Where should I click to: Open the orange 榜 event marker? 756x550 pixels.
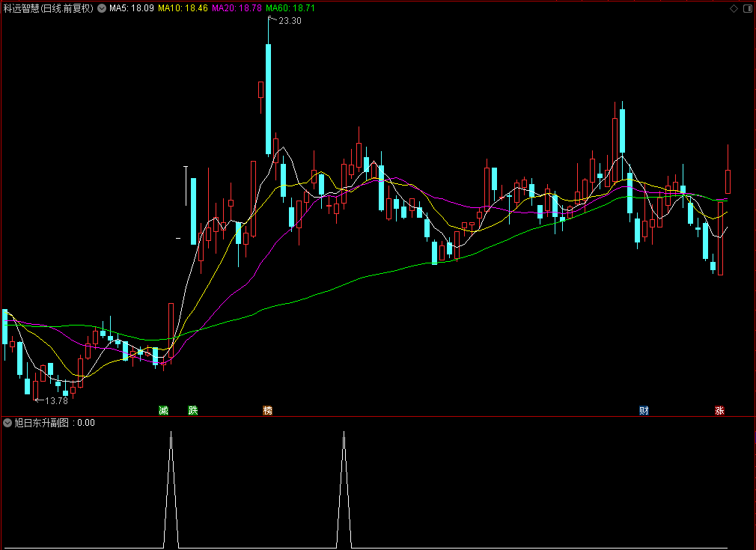267,410
